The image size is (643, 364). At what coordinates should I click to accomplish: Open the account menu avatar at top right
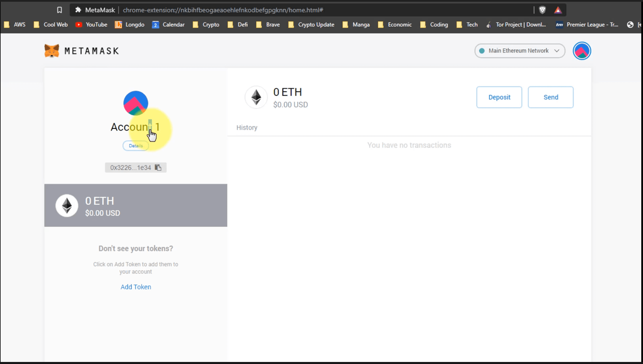click(x=582, y=51)
